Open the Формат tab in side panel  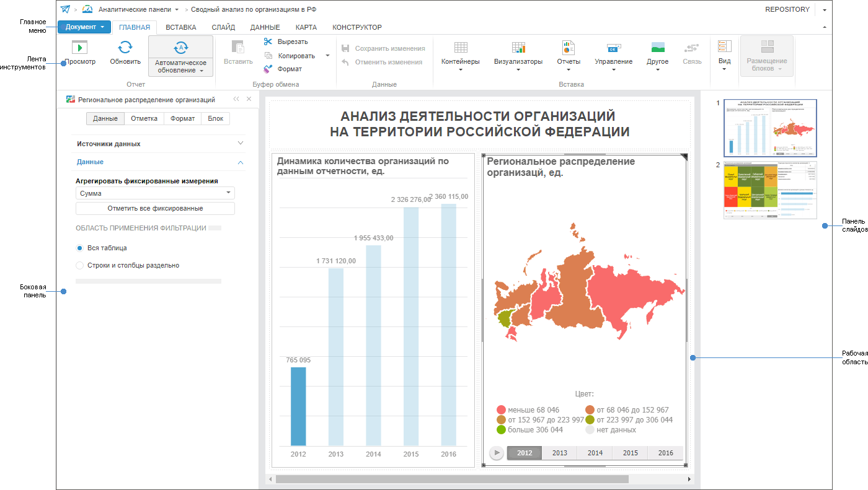coord(182,118)
